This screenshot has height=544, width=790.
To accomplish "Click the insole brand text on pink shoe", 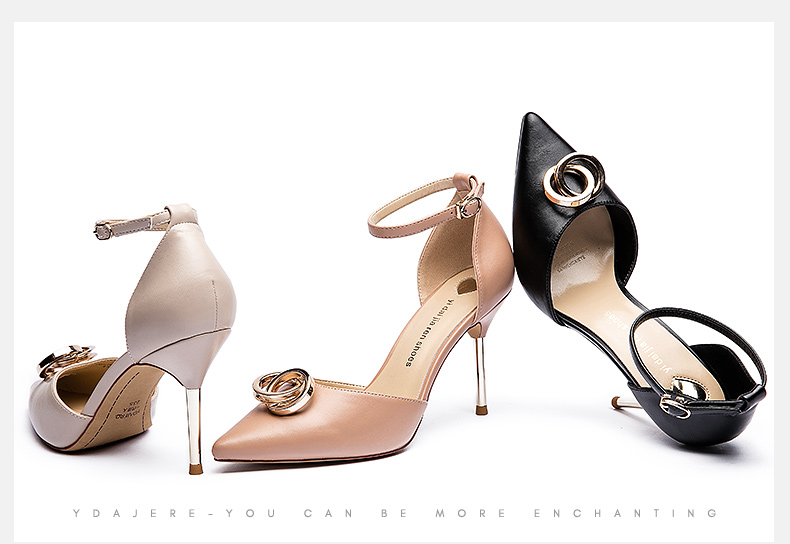I will click(x=429, y=331).
